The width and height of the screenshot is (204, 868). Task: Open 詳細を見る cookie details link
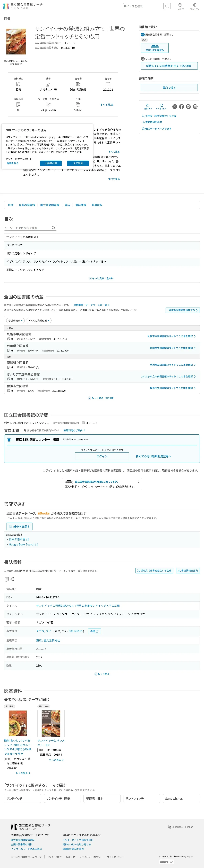(x=13, y=163)
